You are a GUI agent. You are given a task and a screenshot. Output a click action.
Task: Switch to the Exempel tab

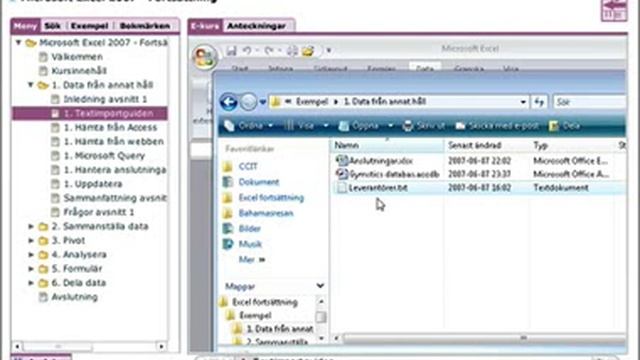(x=89, y=26)
